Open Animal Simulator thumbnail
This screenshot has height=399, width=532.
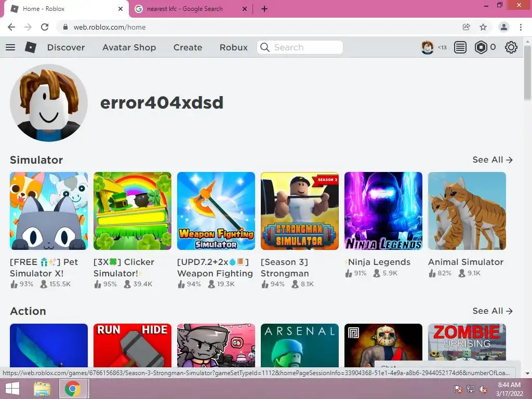tap(467, 211)
